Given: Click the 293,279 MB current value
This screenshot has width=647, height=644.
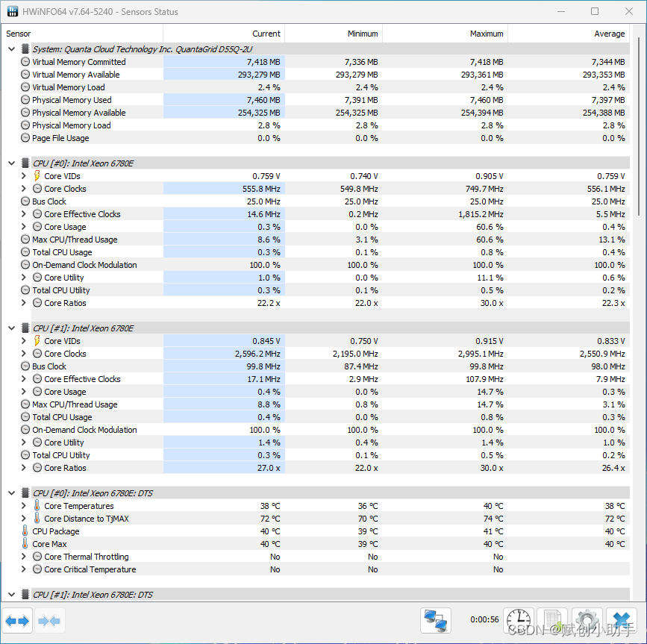Looking at the screenshot, I should [259, 75].
